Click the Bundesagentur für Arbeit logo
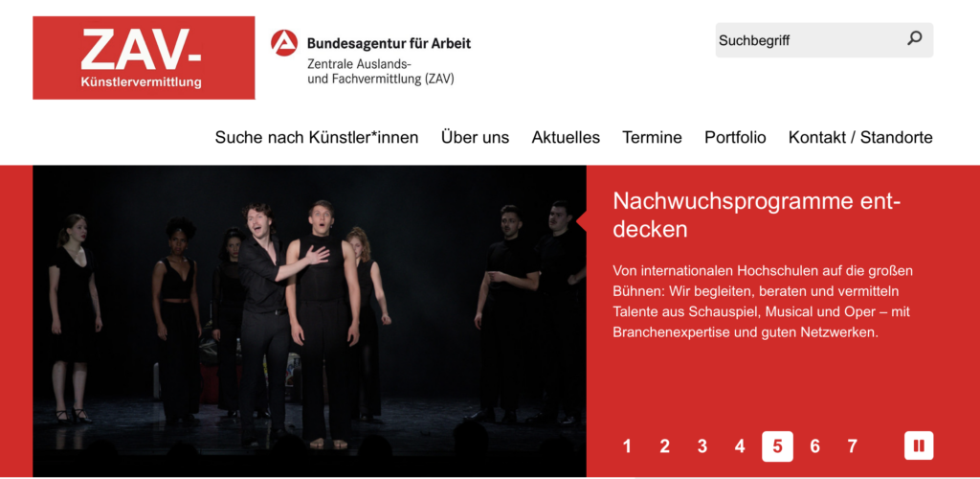 coord(371,57)
